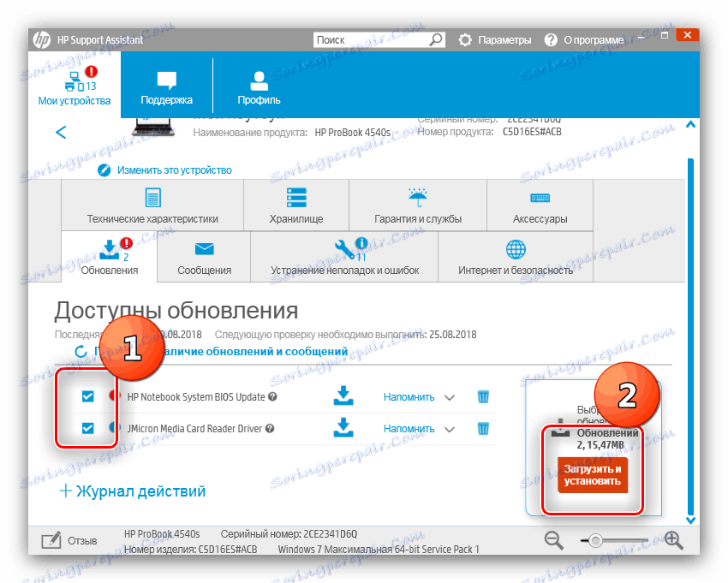Open Параметры gear settings
728x583 pixels.
point(465,40)
